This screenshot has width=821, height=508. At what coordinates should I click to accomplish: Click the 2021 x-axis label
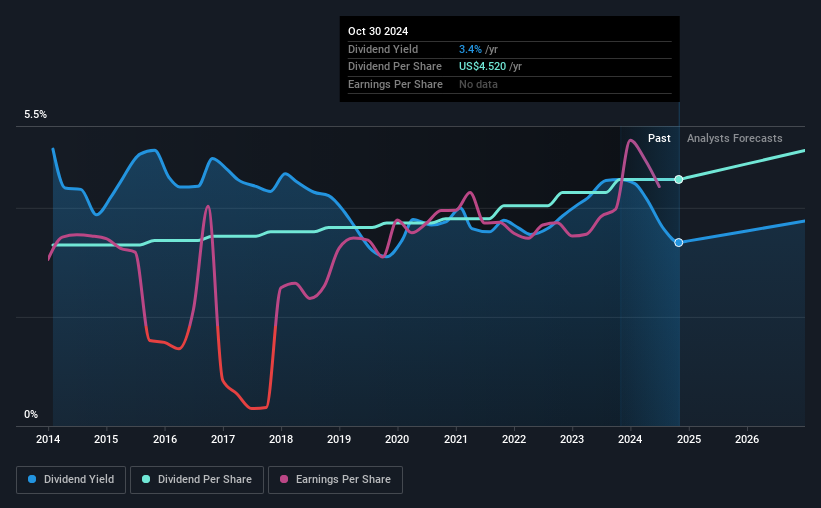pyautogui.click(x=456, y=439)
